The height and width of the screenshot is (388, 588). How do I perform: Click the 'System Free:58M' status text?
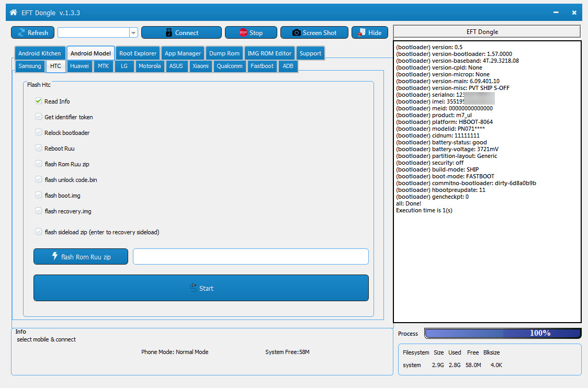coord(287,352)
